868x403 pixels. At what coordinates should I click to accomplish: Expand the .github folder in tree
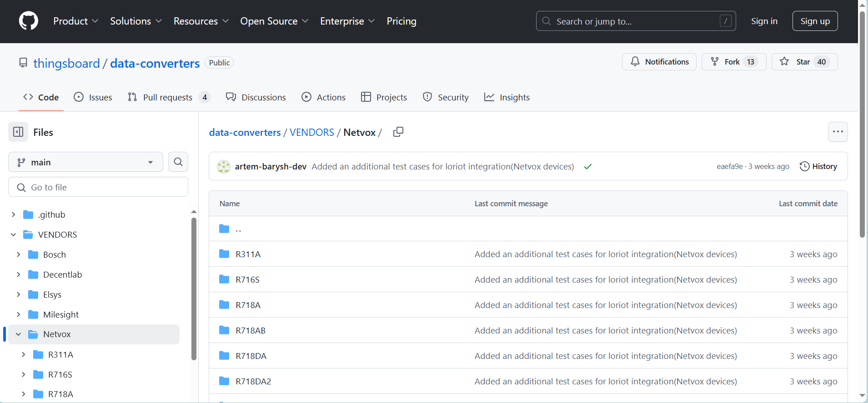pyautogui.click(x=14, y=214)
